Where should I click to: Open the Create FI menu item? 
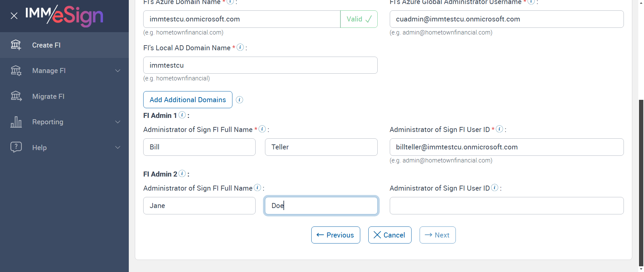(x=46, y=45)
